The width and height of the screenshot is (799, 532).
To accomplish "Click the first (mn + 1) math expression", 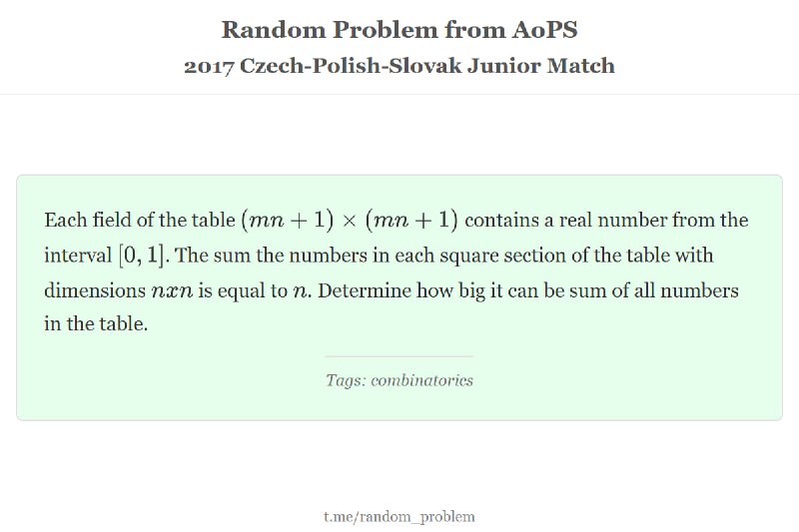I will click(x=287, y=220).
